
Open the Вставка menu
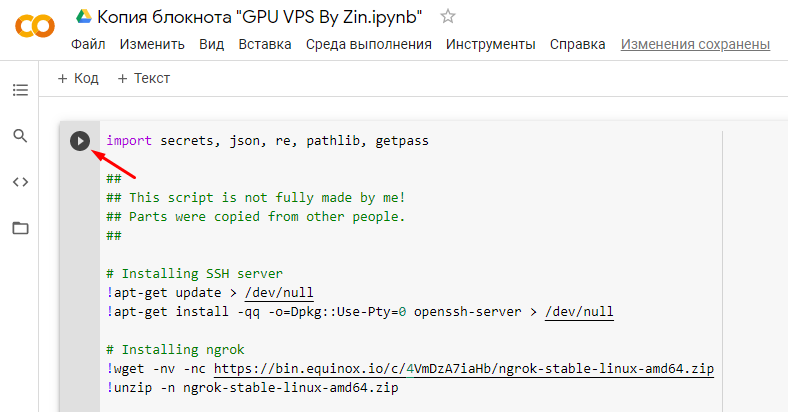pyautogui.click(x=265, y=44)
